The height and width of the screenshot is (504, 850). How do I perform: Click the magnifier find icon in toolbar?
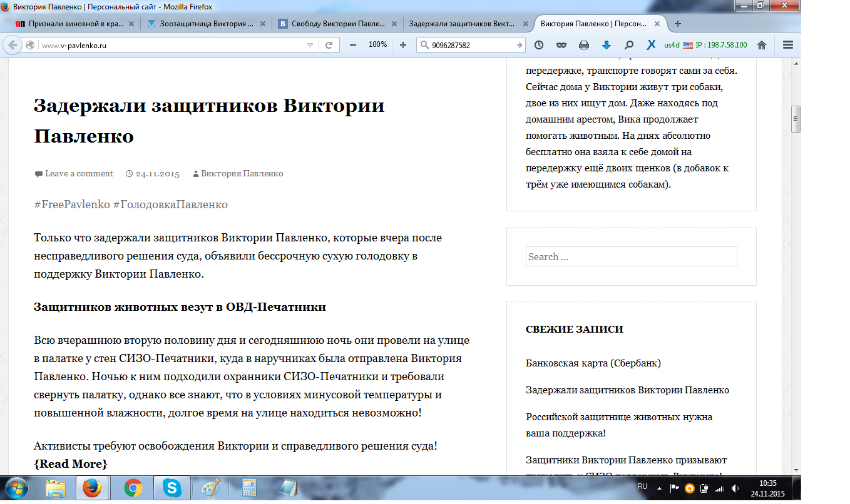tap(629, 45)
